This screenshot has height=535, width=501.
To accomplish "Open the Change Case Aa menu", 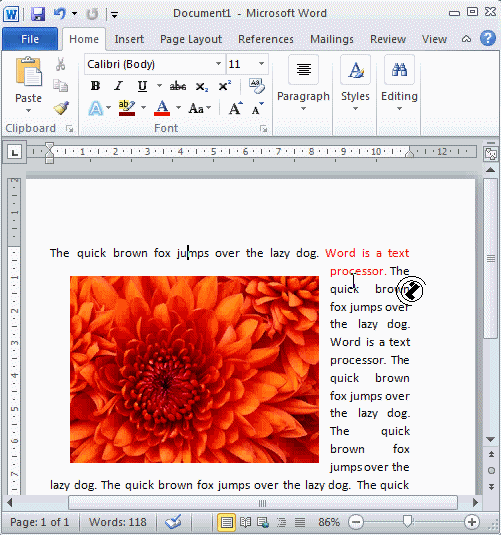I will [200, 109].
